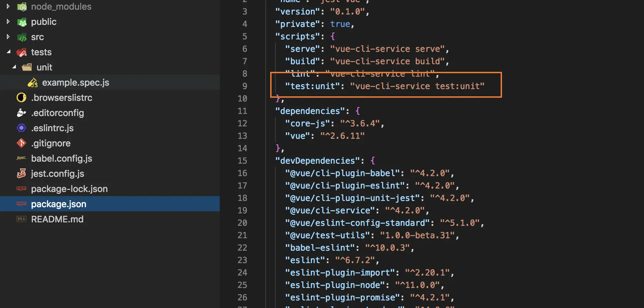Open README.md file

57,219
